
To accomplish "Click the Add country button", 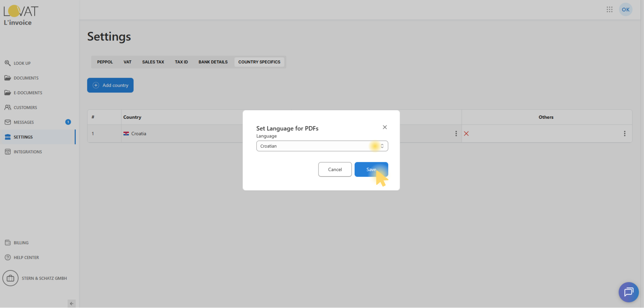I will [x=110, y=85].
